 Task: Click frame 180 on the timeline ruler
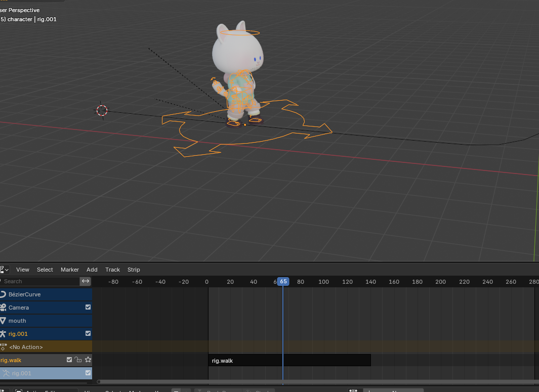click(418, 282)
